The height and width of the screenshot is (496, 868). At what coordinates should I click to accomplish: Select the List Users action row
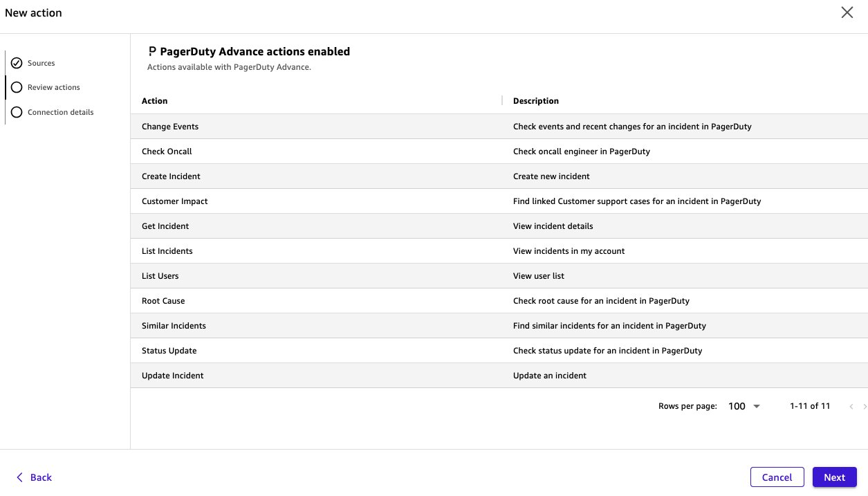(160, 275)
